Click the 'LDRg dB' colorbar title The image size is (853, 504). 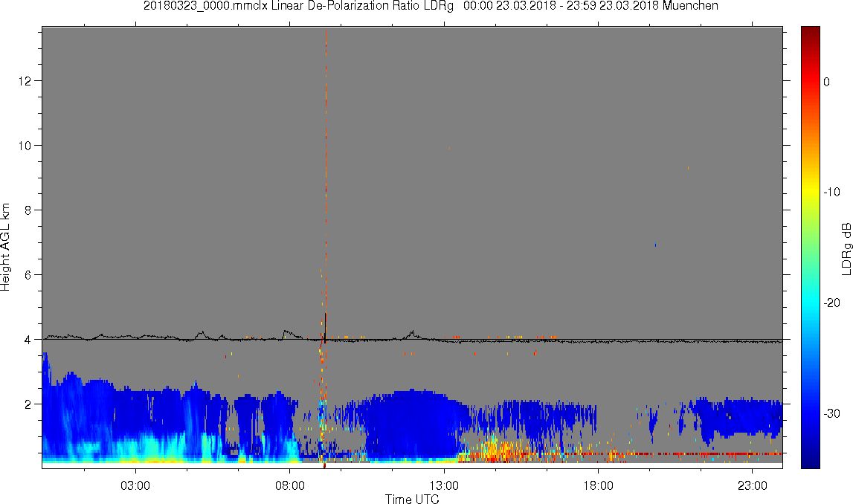846,248
